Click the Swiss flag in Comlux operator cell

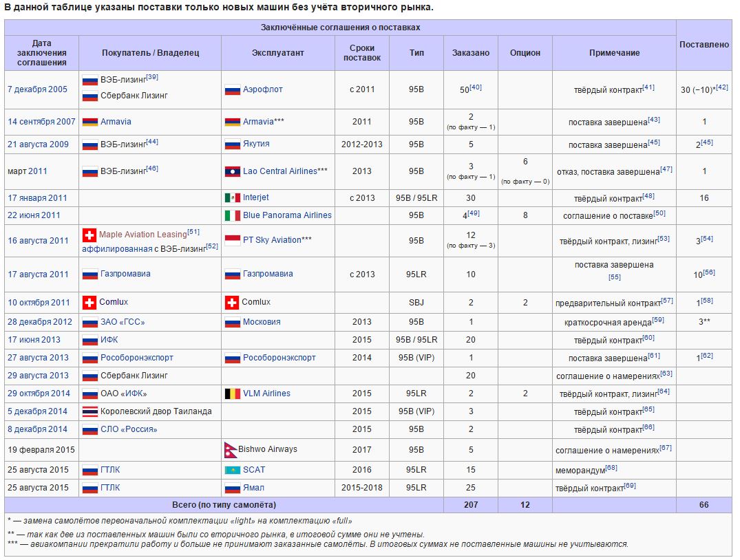[x=232, y=303]
